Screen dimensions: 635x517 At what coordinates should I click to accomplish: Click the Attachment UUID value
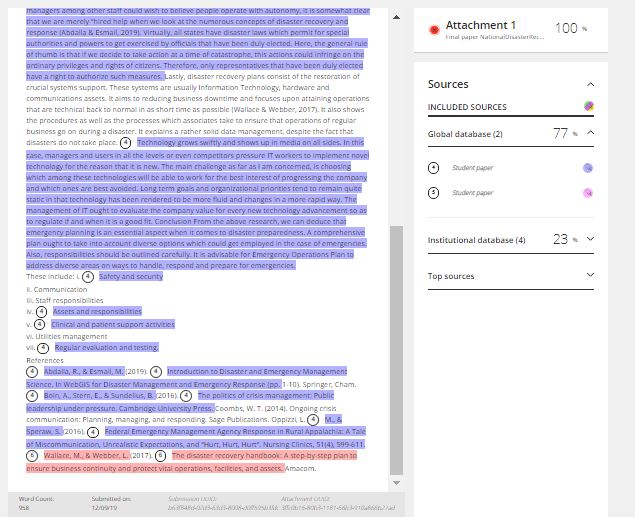pos(338,508)
